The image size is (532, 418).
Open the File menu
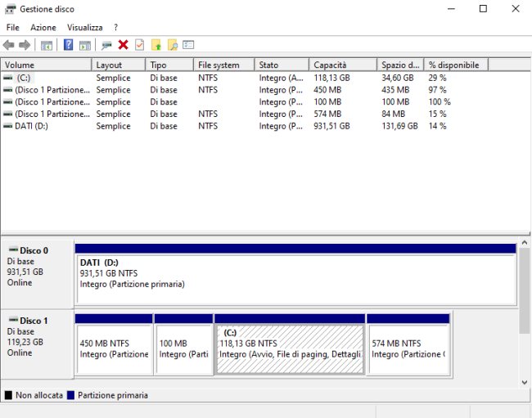point(12,27)
